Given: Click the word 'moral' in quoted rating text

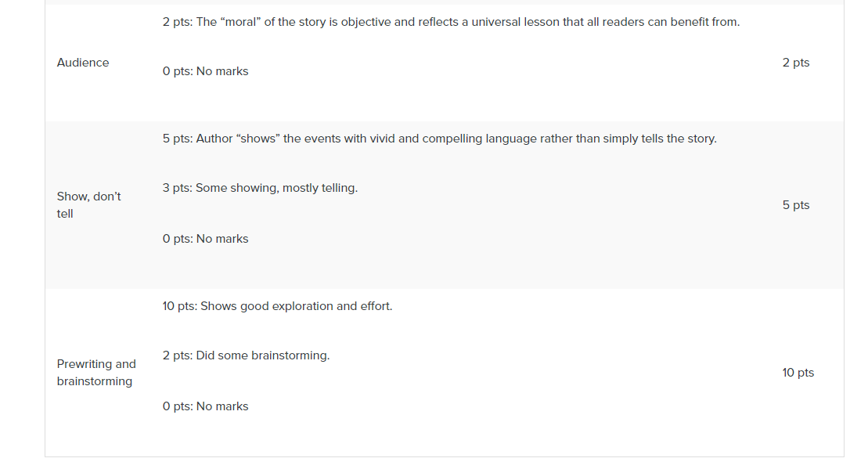Looking at the screenshot, I should (243, 22).
